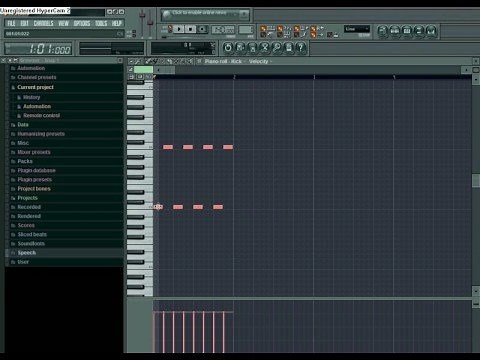The width and height of the screenshot is (480, 360).
Task: Expand the Data folder
Action: tap(23, 125)
